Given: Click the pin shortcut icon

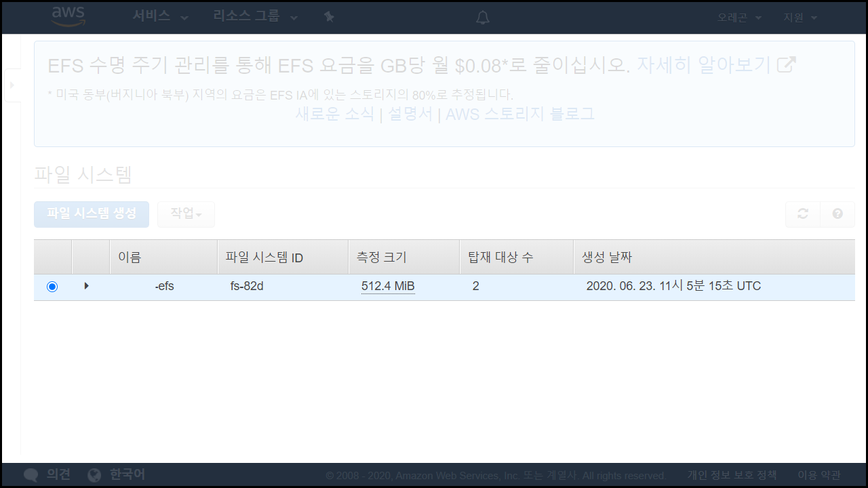Looking at the screenshot, I should pos(329,17).
